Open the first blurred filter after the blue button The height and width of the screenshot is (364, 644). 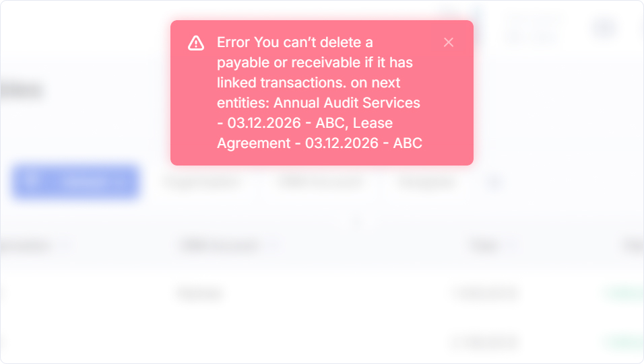coord(201,182)
